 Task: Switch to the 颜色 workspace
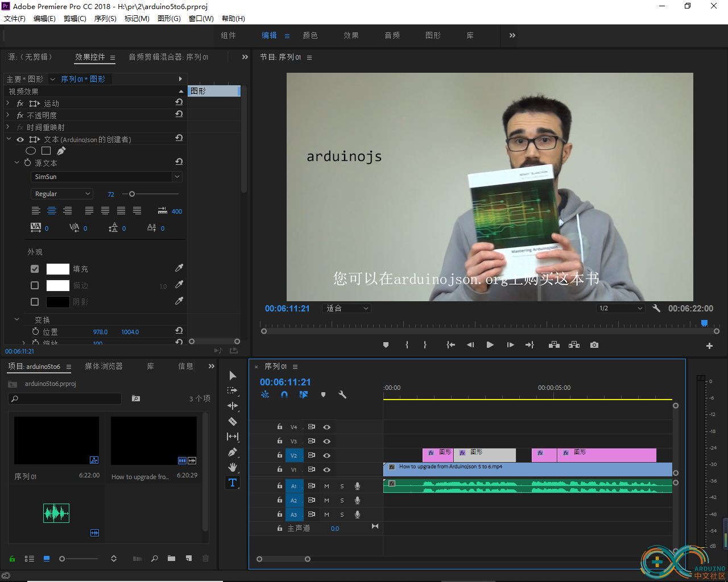coord(311,35)
